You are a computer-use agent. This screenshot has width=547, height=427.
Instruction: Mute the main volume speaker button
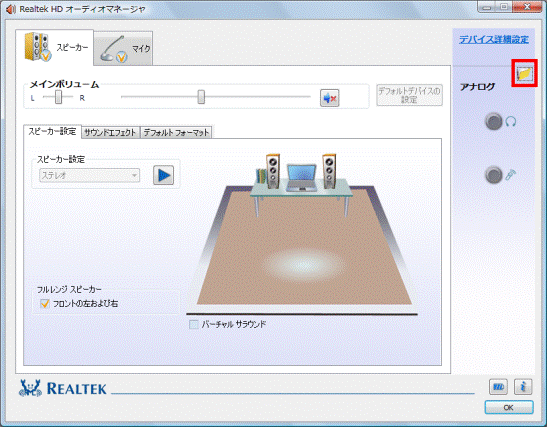coord(330,98)
